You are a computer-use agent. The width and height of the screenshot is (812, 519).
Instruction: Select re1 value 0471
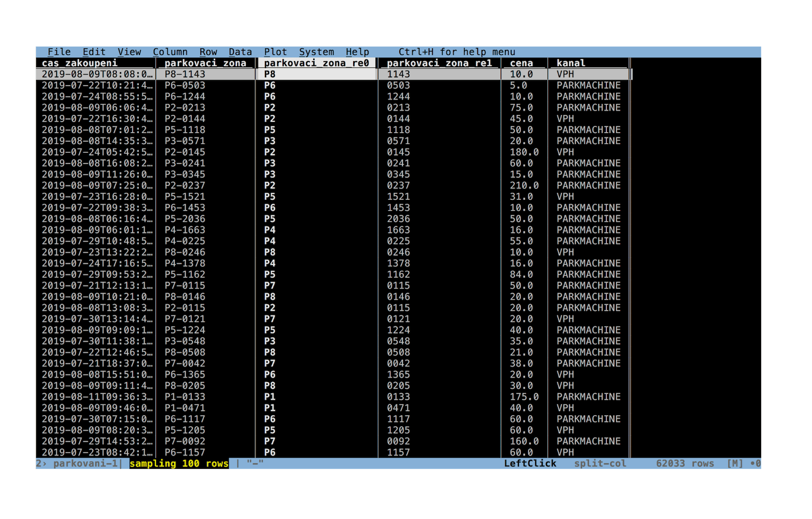pos(398,408)
